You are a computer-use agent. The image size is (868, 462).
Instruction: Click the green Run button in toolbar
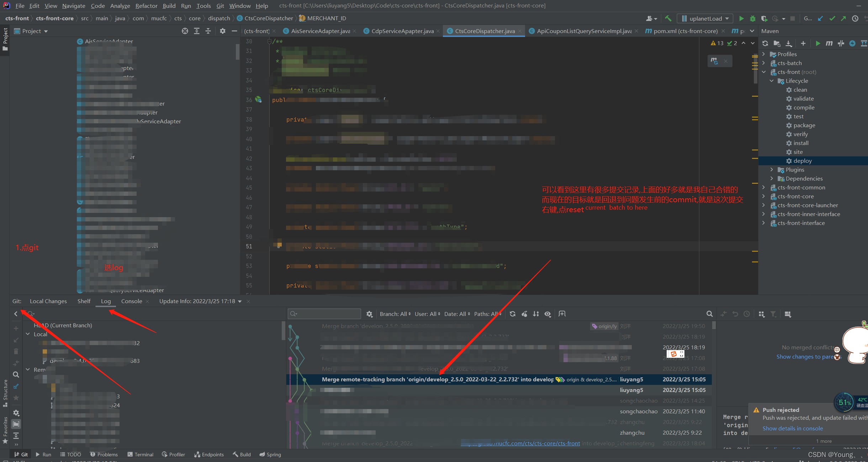coord(741,18)
